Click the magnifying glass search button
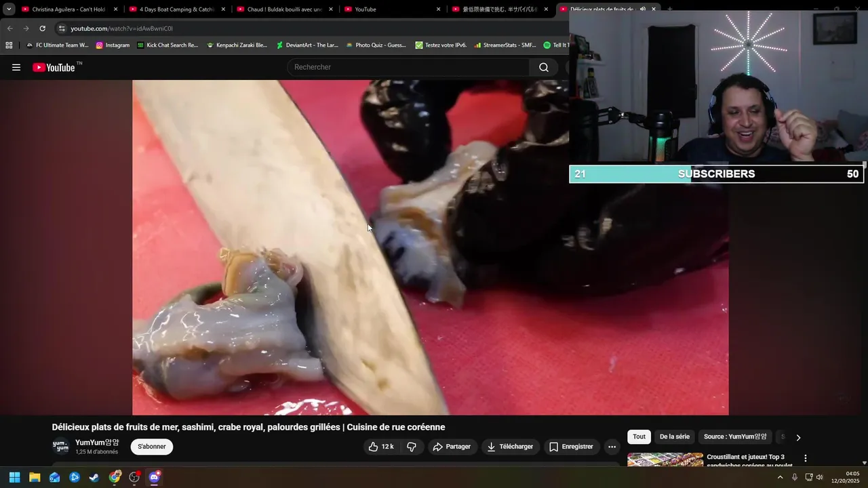 click(544, 67)
